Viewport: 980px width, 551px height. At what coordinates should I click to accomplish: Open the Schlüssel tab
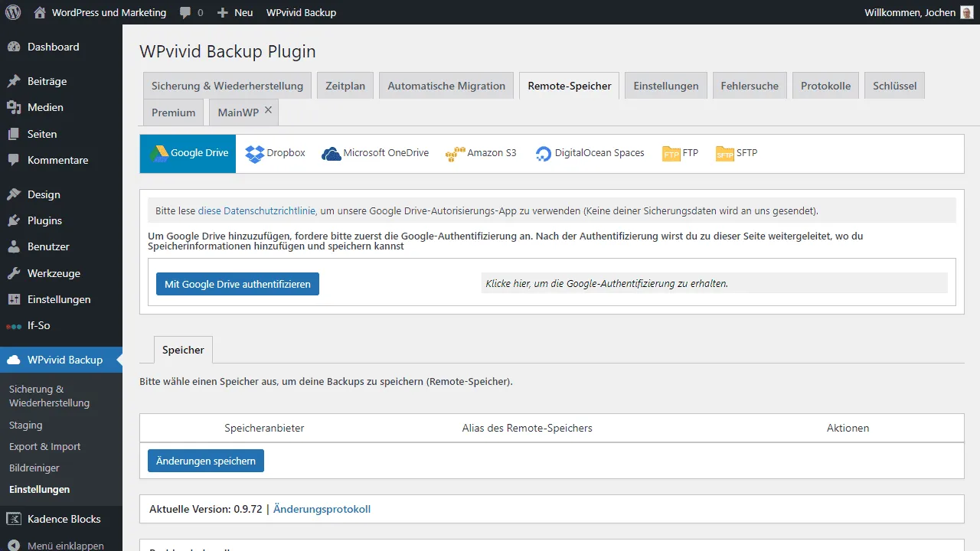point(895,86)
